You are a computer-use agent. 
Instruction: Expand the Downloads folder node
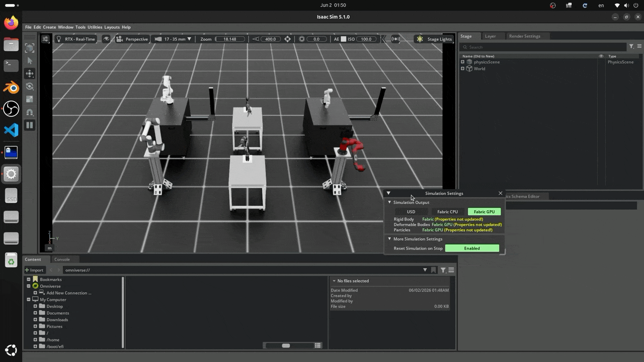coord(35,319)
